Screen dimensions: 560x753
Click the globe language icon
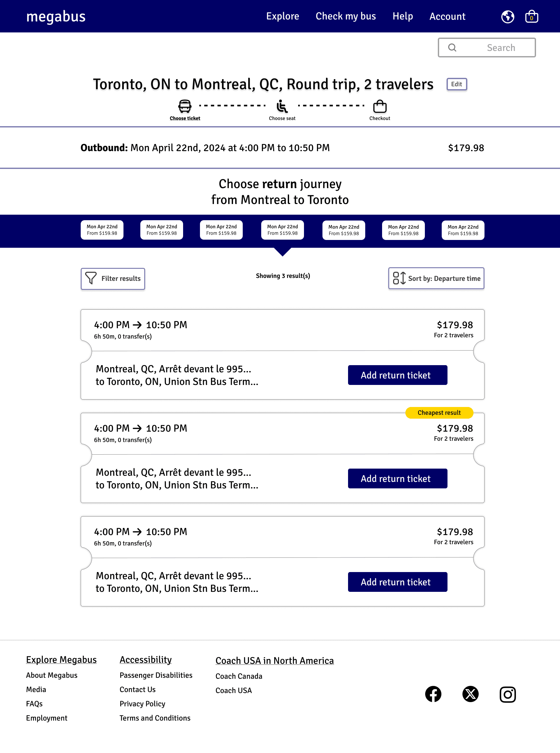coord(507,16)
